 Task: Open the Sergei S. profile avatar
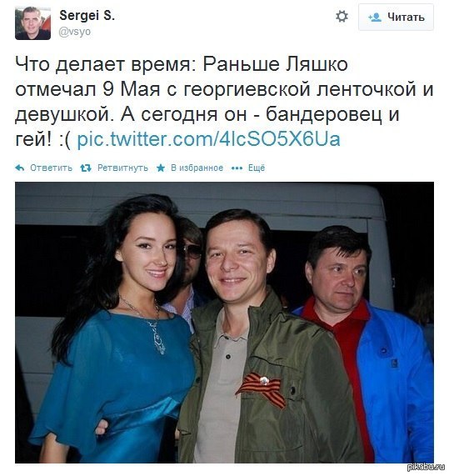coord(32,23)
